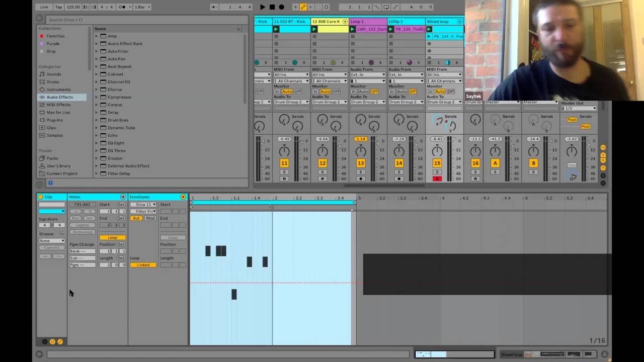Launch PB_124_G clip in Sliced loop track

[x=429, y=37]
